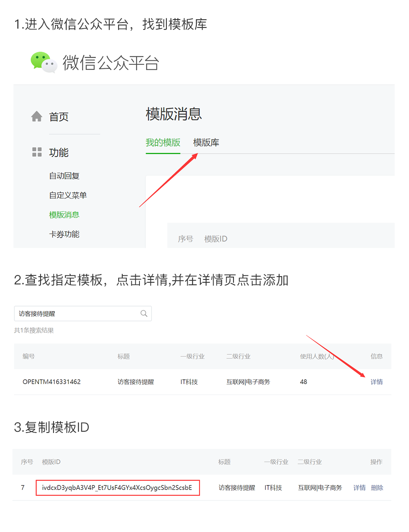Click the 信息 column header
The width and height of the screenshot is (409, 532).
(377, 356)
